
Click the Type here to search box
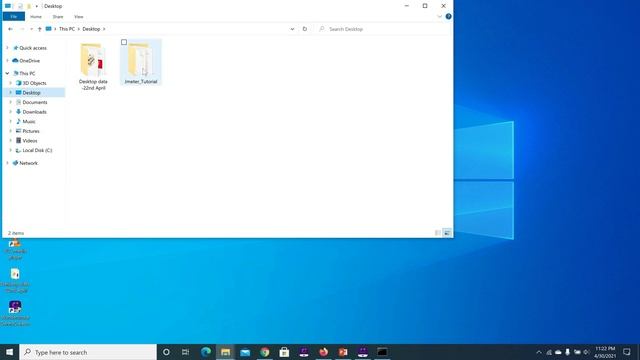[x=88, y=352]
